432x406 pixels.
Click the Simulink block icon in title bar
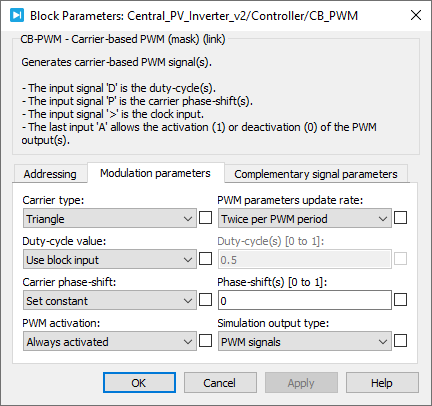point(17,15)
